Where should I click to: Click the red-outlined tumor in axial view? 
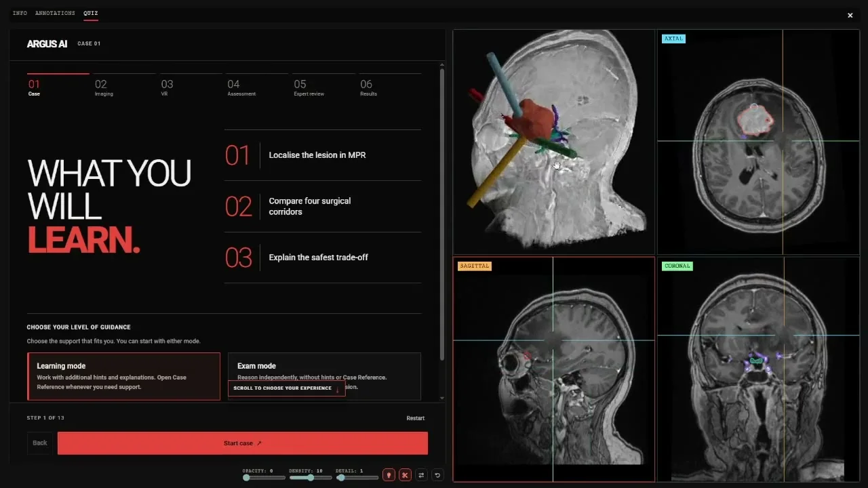click(x=755, y=120)
